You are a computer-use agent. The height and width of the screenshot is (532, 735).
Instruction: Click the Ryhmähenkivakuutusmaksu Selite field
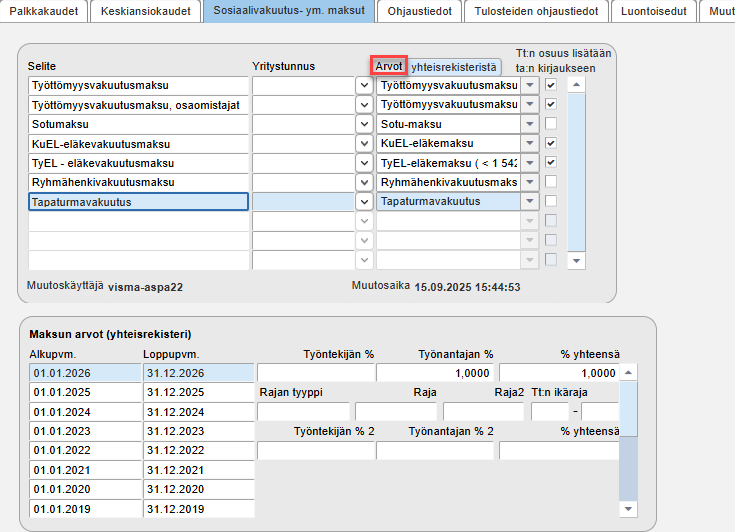pyautogui.click(x=138, y=182)
